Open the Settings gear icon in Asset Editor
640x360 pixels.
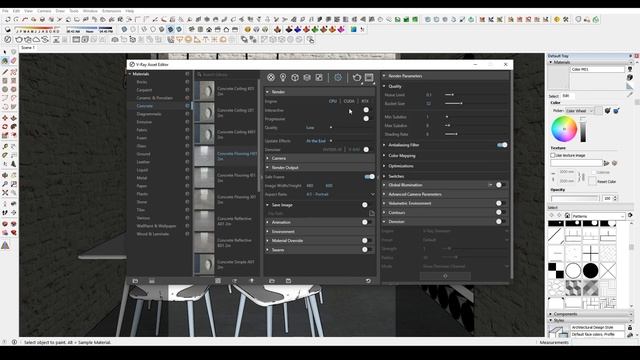[338, 78]
